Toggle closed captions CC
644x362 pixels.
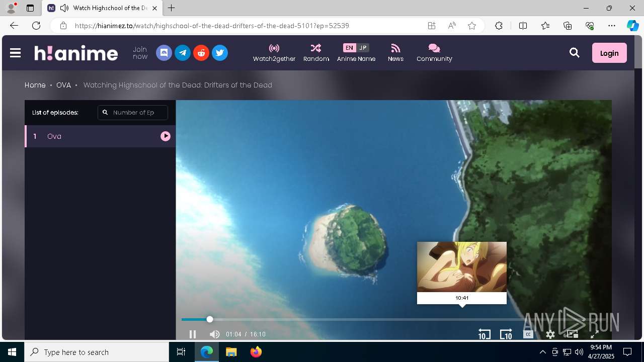click(528, 334)
